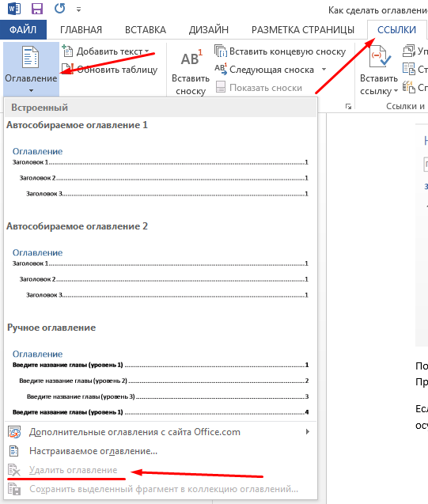The height and width of the screenshot is (504, 428).
Task: Switch to the ГЛАВНАЯ tab
Action: [x=81, y=30]
